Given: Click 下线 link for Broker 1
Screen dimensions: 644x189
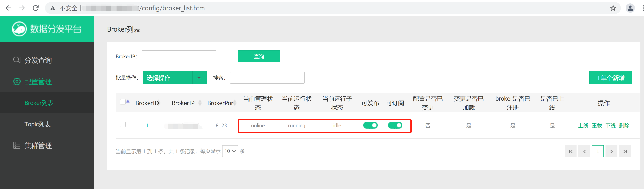Looking at the screenshot, I should pos(610,125).
